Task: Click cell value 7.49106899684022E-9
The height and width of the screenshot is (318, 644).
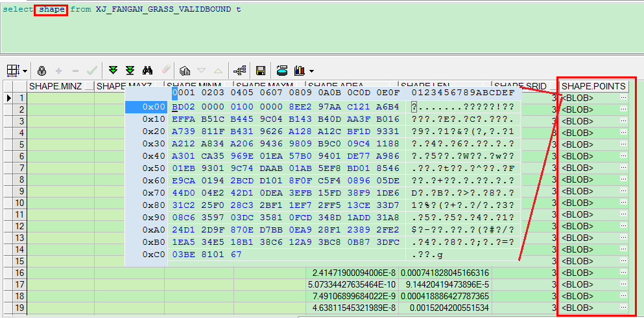Action: [x=353, y=296]
